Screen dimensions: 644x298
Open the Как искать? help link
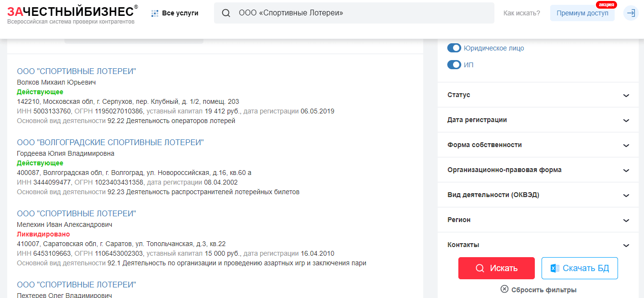coord(521,13)
